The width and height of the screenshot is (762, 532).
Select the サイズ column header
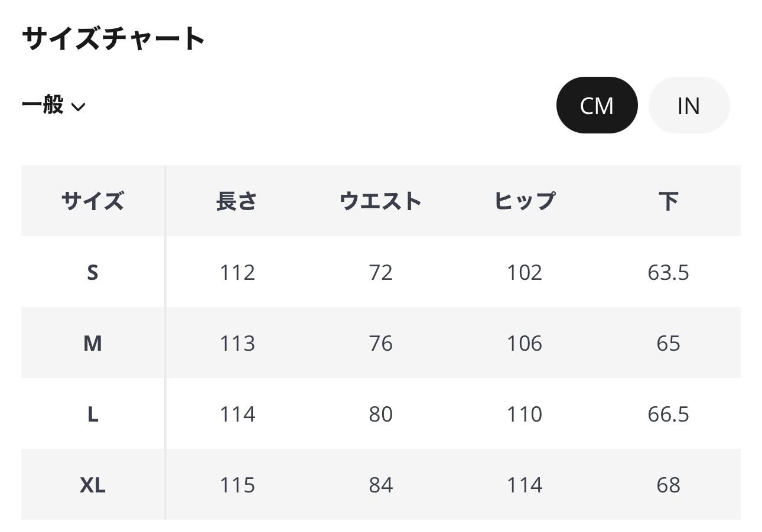[x=93, y=201]
